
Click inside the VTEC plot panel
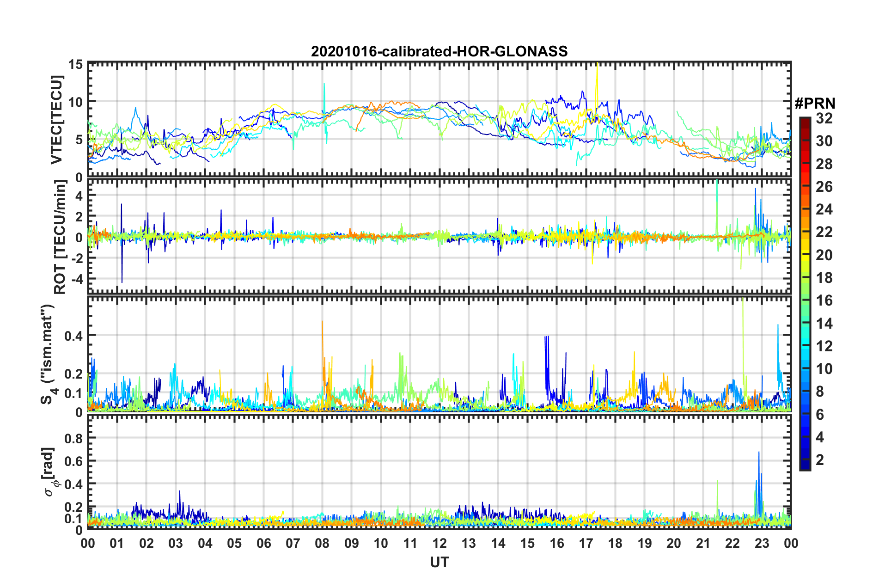tap(439, 119)
